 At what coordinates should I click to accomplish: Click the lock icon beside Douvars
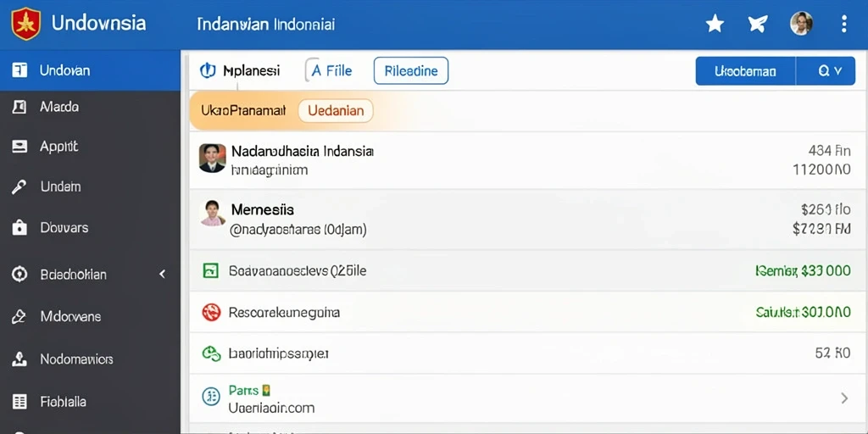19,227
